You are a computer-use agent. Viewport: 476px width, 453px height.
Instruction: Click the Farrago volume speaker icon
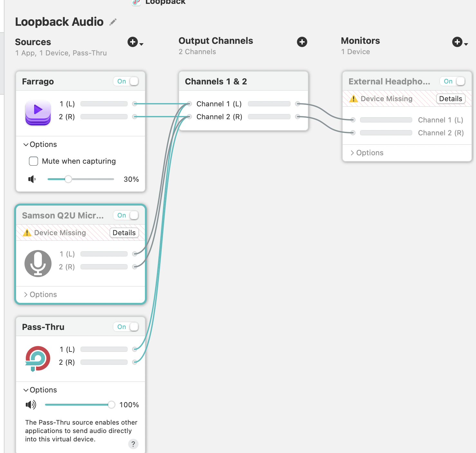coord(32,179)
